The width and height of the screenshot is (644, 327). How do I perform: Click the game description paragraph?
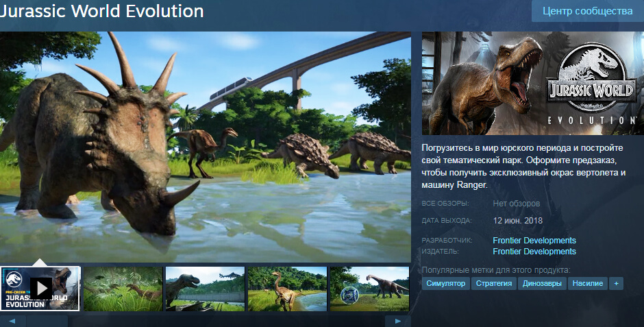click(x=523, y=167)
